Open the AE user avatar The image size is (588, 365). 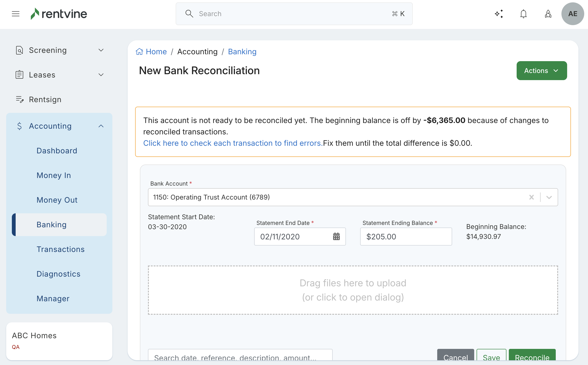coord(573,14)
